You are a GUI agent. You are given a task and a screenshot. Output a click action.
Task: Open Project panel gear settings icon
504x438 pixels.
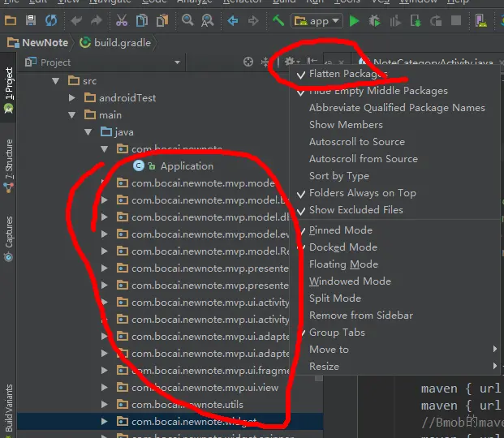point(292,62)
